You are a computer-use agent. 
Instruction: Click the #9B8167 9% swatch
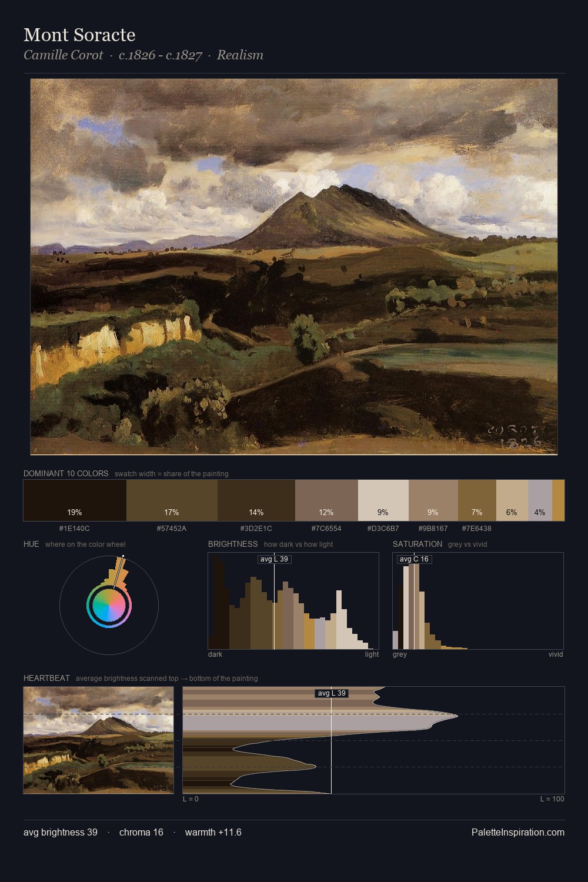point(433,500)
